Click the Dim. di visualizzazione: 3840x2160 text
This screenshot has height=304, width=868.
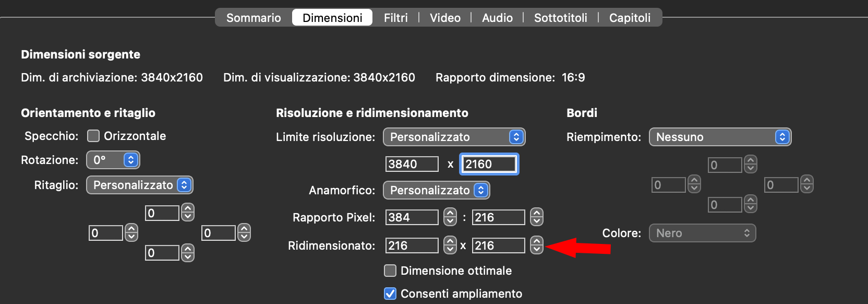[319, 77]
